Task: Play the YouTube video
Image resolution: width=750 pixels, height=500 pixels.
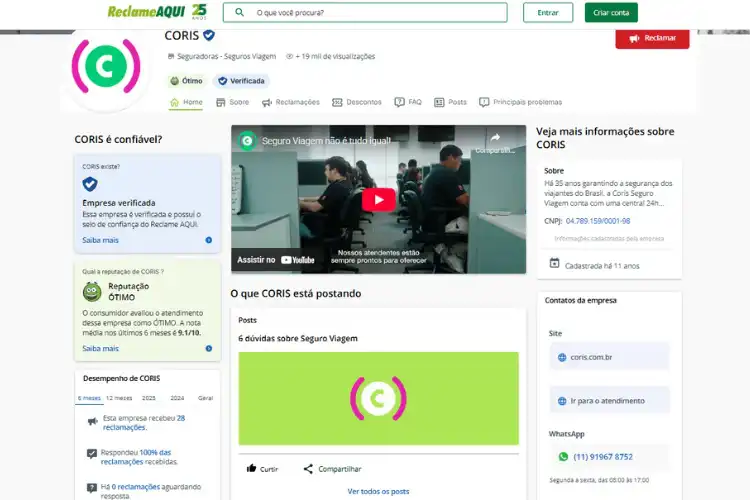Action: (x=378, y=200)
